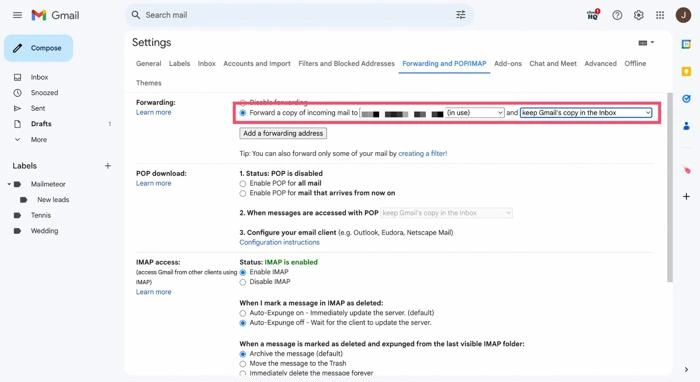This screenshot has height=382, width=700.
Task: Click the Drafts page icon
Action: point(17,124)
